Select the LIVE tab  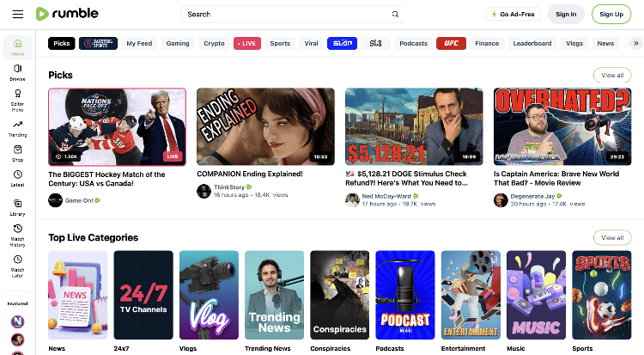247,43
